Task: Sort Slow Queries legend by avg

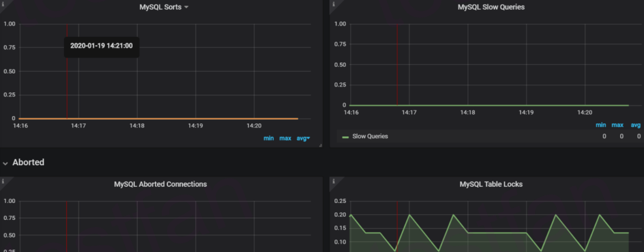Action: click(636, 125)
